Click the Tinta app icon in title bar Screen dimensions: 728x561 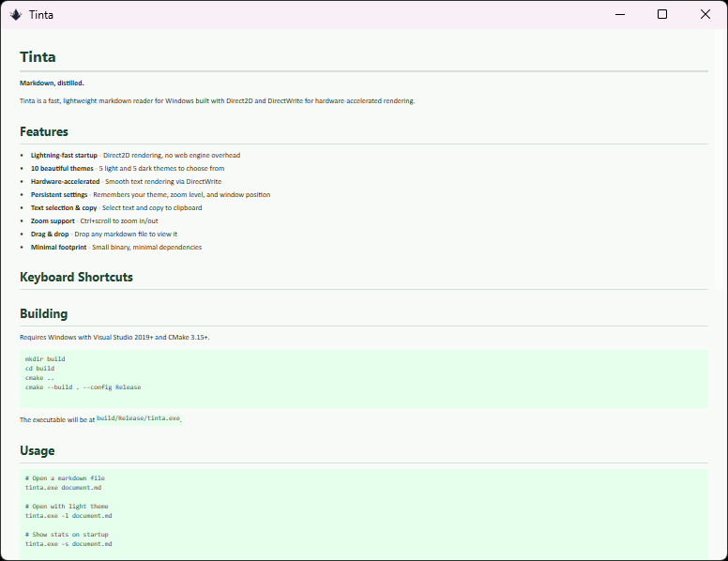pos(15,14)
